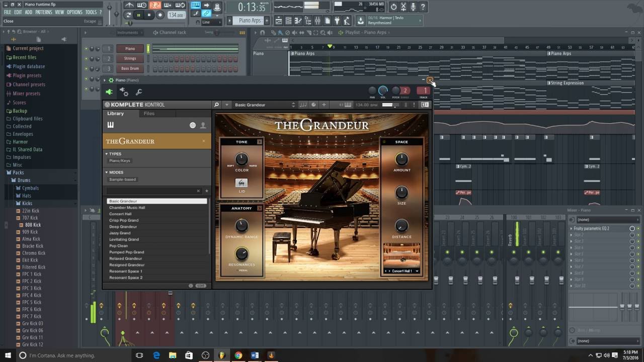Toggle the Komplete Kontrol view layout icon
This screenshot has height=362, width=644.
pos(425,105)
